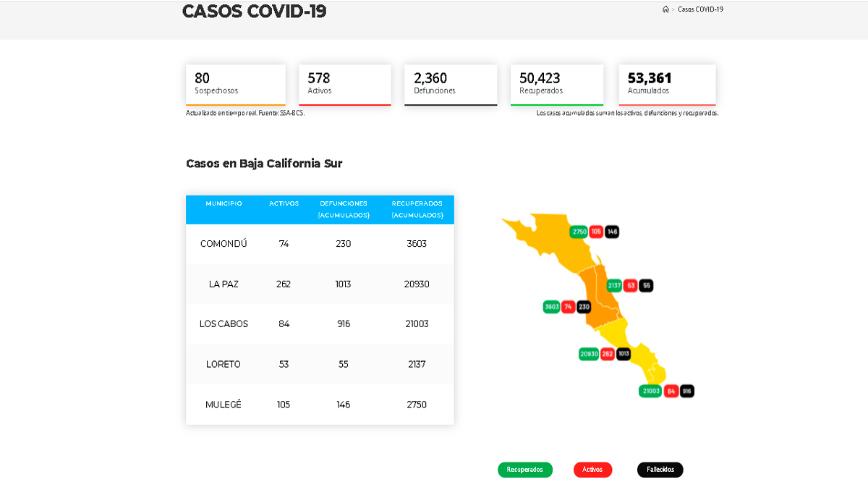
Task: Click the red 262 badge on the map
Action: pos(608,354)
